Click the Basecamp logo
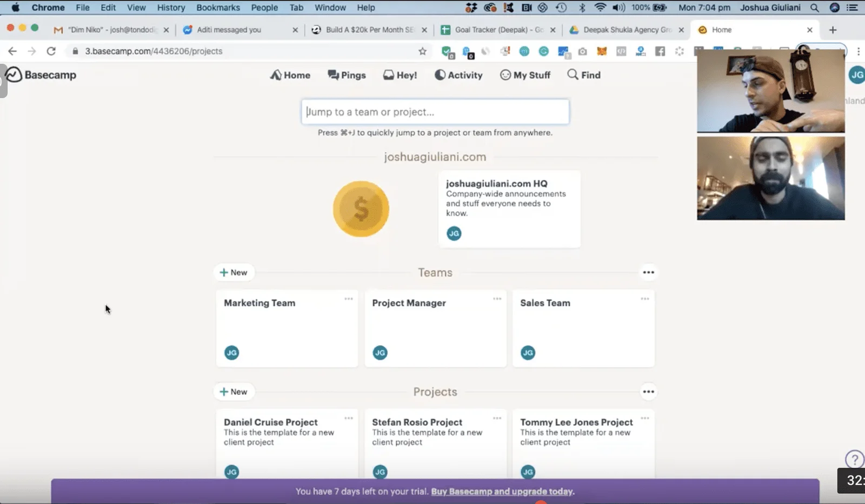 coord(41,75)
